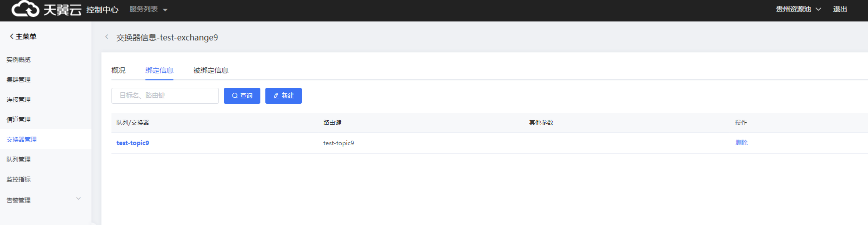Click the 路由键 column header
This screenshot has height=225, width=868.
332,123
